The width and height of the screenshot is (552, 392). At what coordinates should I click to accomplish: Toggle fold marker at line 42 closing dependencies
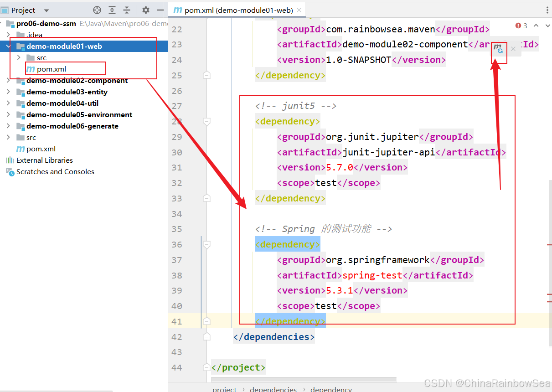tap(207, 337)
